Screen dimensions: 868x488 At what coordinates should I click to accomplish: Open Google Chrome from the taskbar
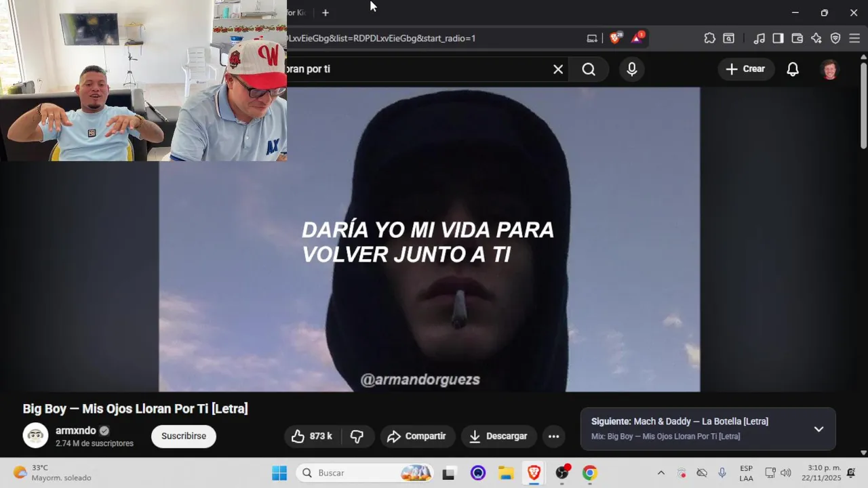(x=590, y=473)
